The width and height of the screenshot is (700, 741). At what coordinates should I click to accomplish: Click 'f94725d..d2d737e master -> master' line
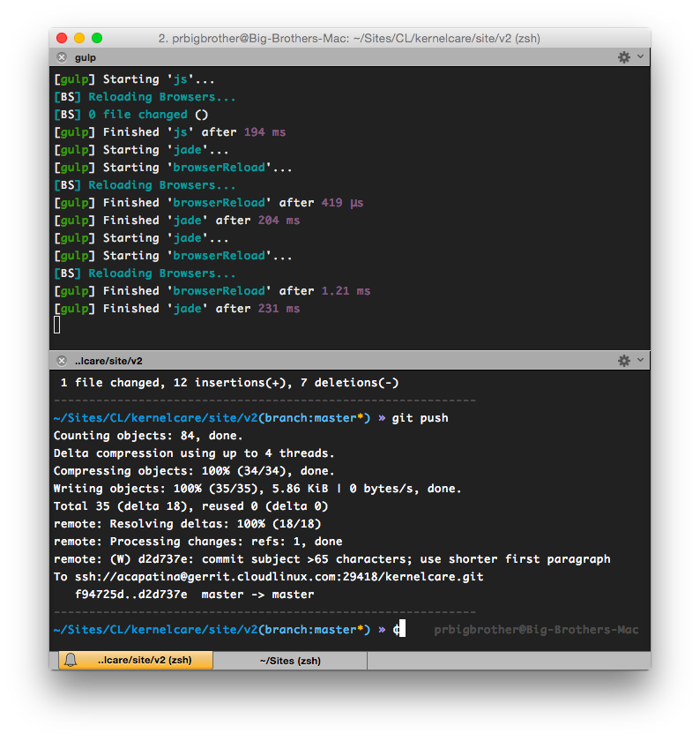click(x=194, y=595)
